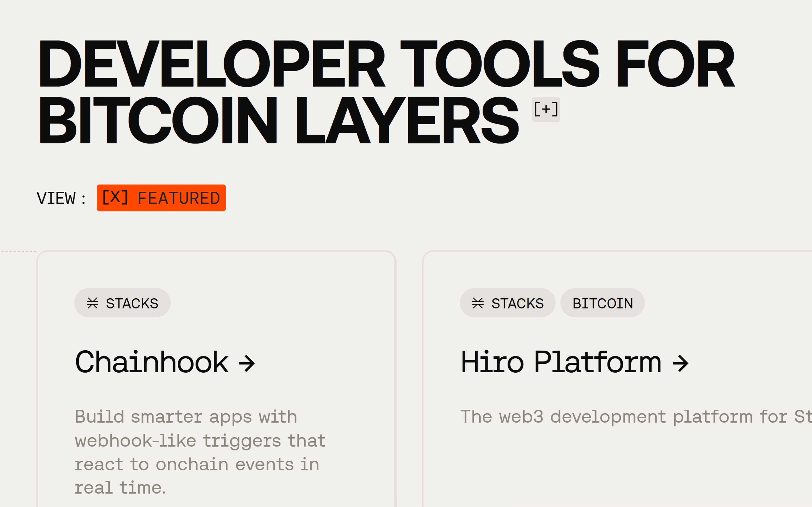Screen dimensions: 812x507
Task: Select the BITCOIN tag on Hiro Platform card
Action: click(603, 303)
